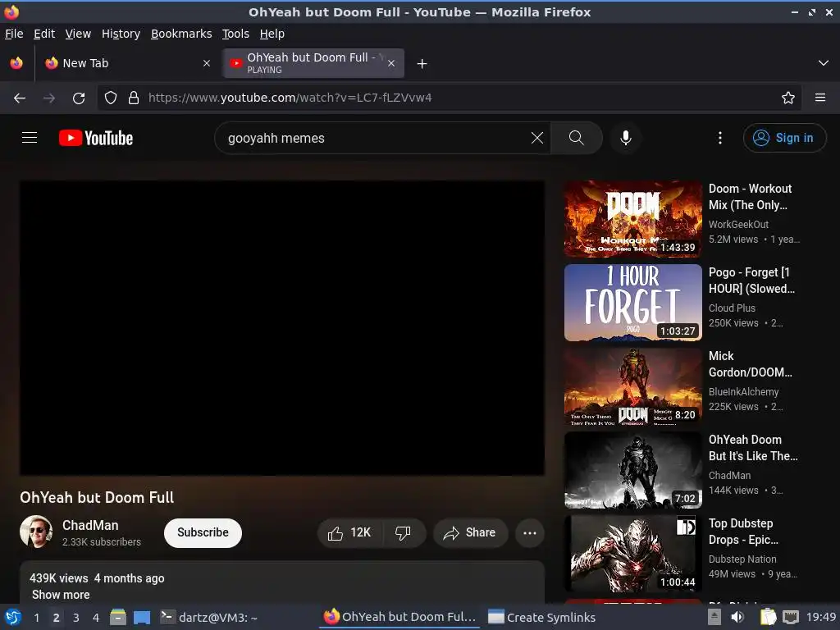Viewport: 840px width, 630px height.
Task: Close the OhYeah but Doom tab
Action: (391, 63)
